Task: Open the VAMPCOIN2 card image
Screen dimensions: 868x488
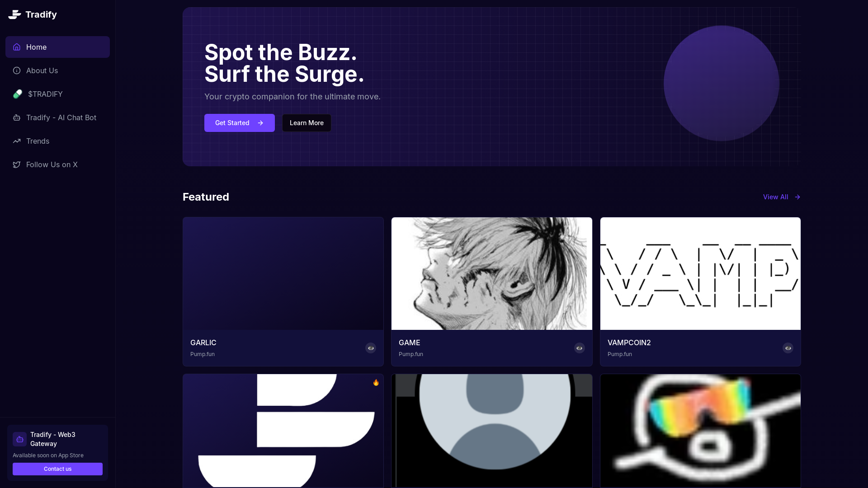Action: tap(700, 273)
